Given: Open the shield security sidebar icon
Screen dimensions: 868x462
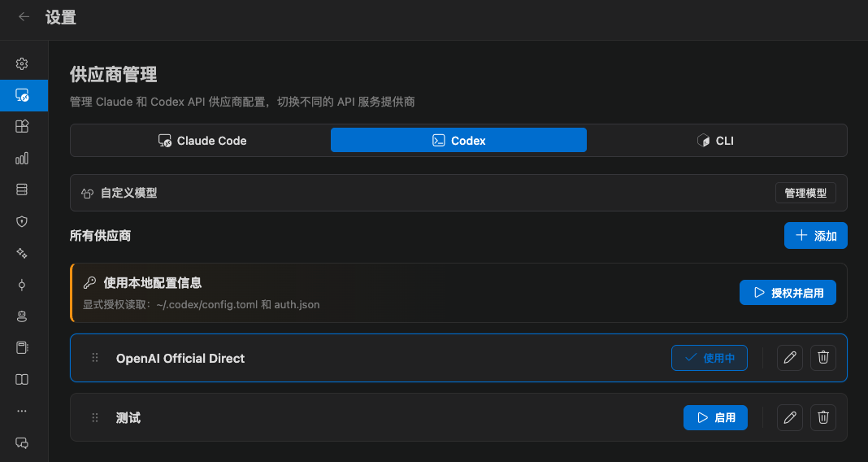Looking at the screenshot, I should [x=22, y=221].
